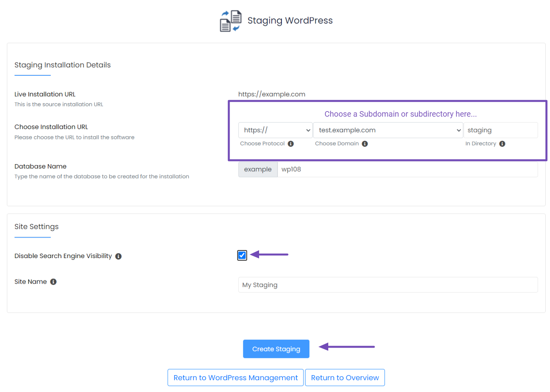The width and height of the screenshot is (550, 392).
Task: Click the Choose Protocol caption
Action: [262, 144]
